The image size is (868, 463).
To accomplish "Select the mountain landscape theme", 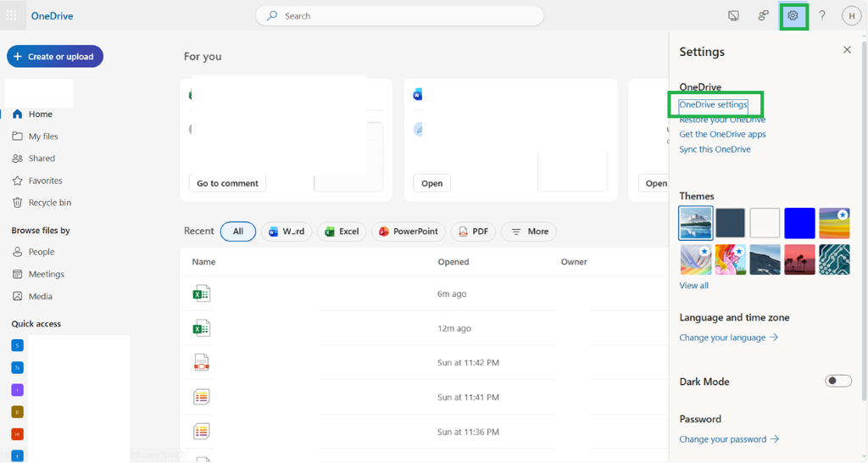I will click(696, 223).
